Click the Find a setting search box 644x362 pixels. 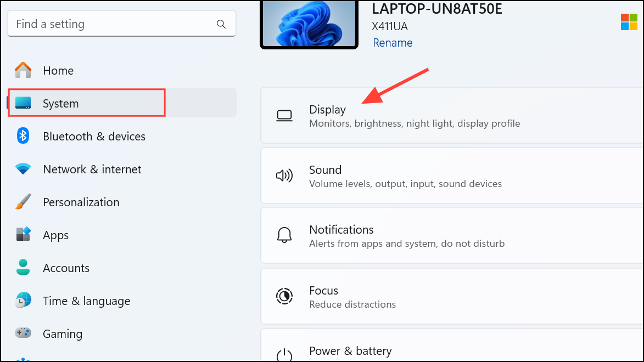coord(121,24)
